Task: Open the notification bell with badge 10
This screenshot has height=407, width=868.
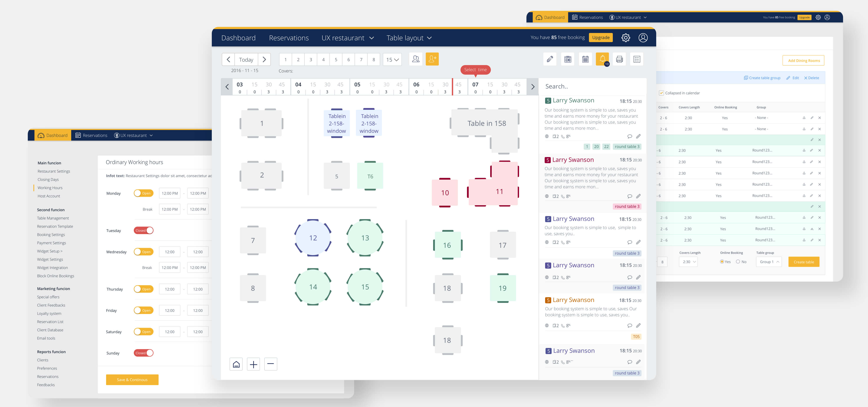Action: (602, 59)
